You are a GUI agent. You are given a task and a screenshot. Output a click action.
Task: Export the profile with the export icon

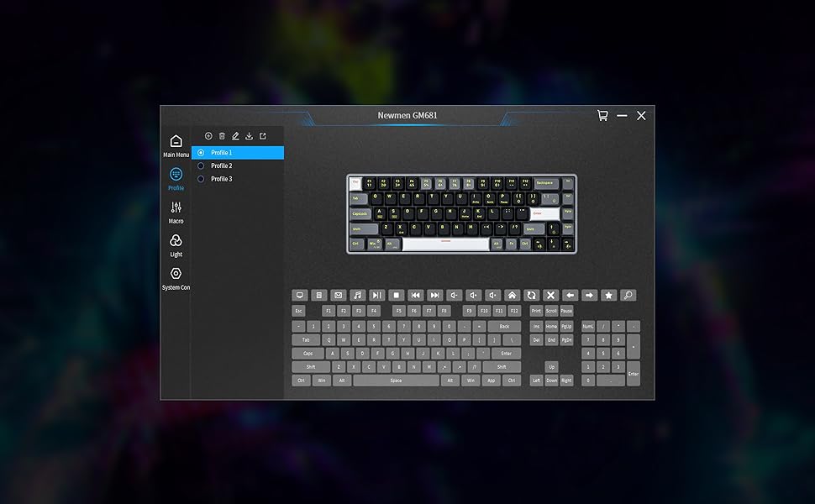tap(263, 135)
